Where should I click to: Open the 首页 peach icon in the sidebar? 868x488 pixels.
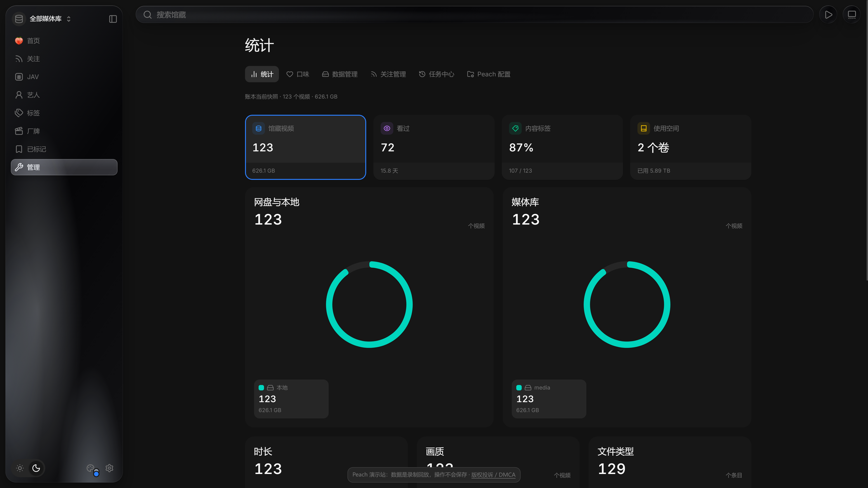tap(19, 41)
